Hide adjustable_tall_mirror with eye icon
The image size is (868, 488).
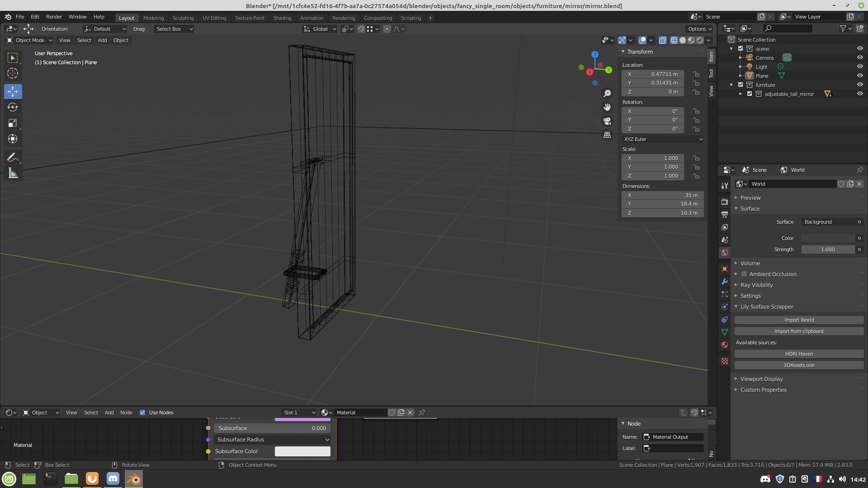pos(860,94)
